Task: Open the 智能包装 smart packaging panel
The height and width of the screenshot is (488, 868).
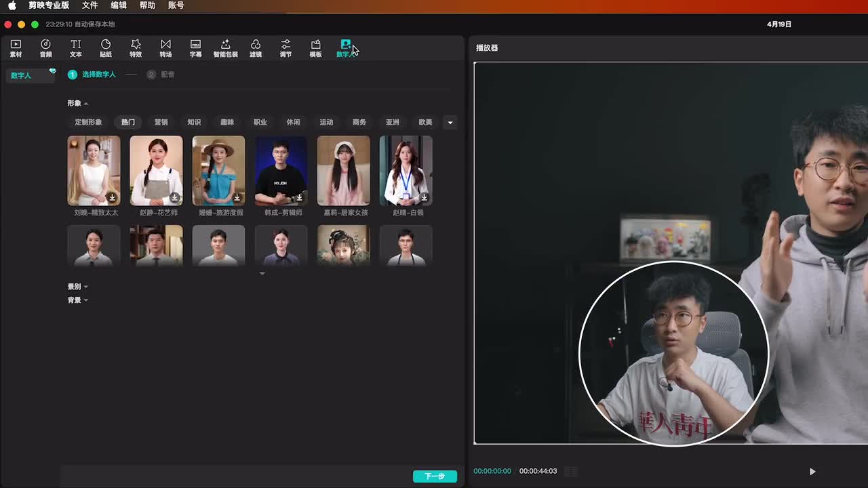Action: [226, 48]
